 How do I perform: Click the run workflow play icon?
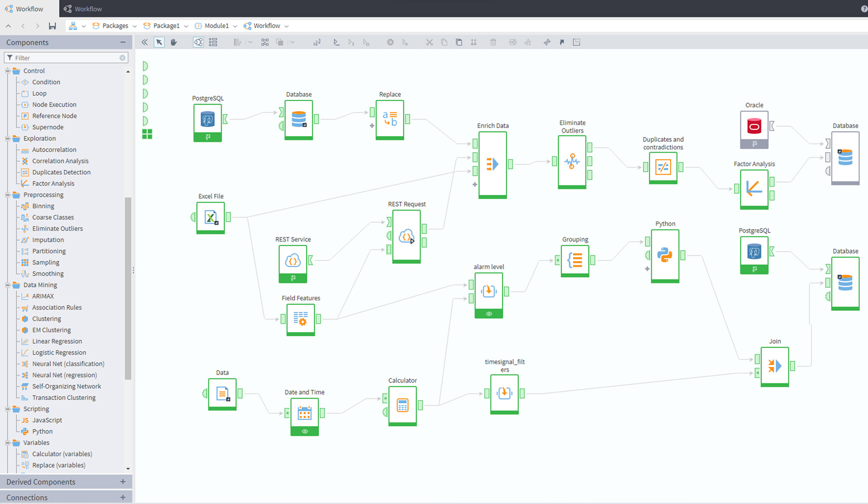(336, 42)
